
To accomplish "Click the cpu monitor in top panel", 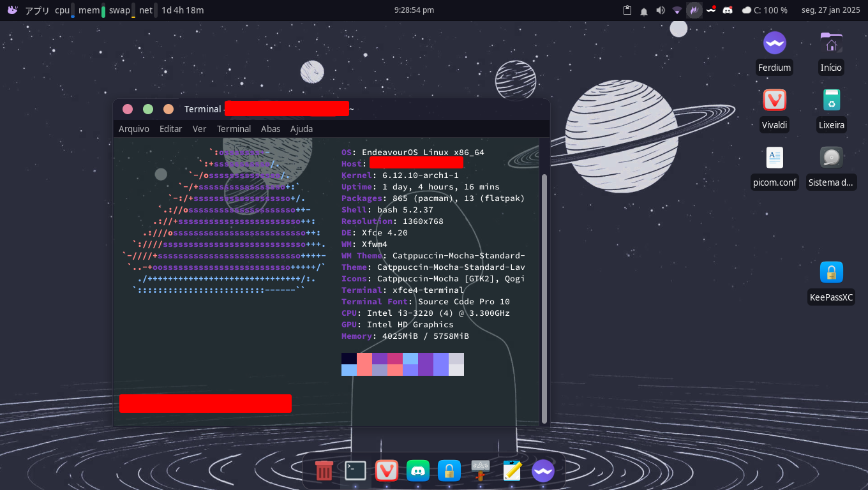I will (x=64, y=10).
